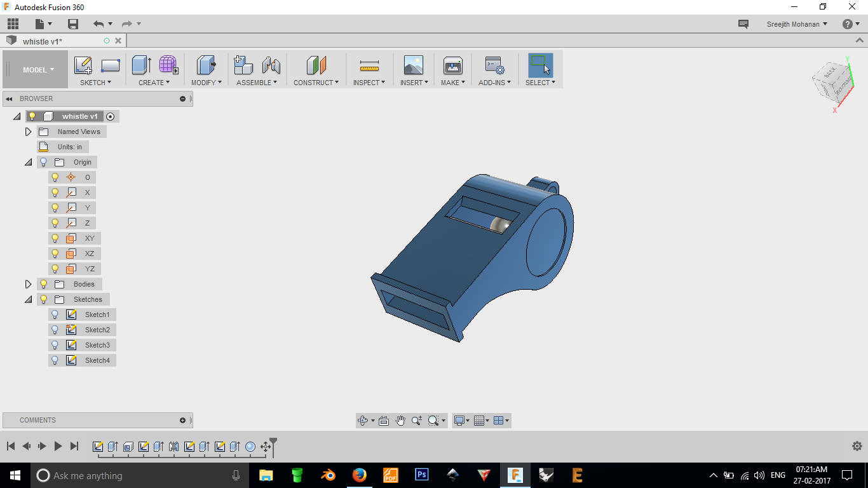Open the Grid and Snaps dropdown

481,421
